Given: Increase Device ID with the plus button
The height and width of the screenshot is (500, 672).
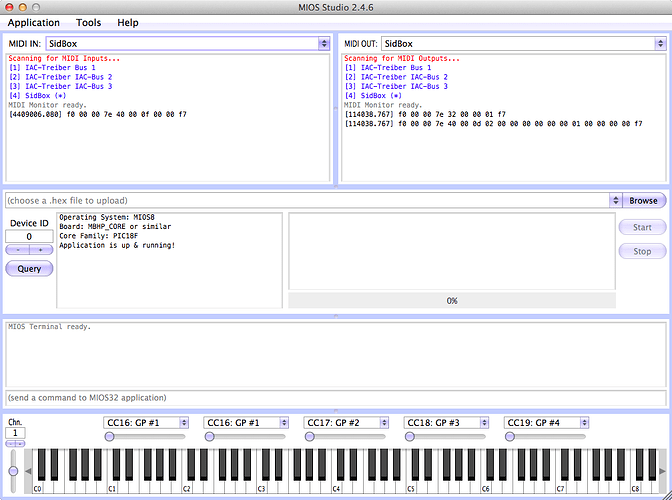Looking at the screenshot, I should pyautogui.click(x=41, y=249).
